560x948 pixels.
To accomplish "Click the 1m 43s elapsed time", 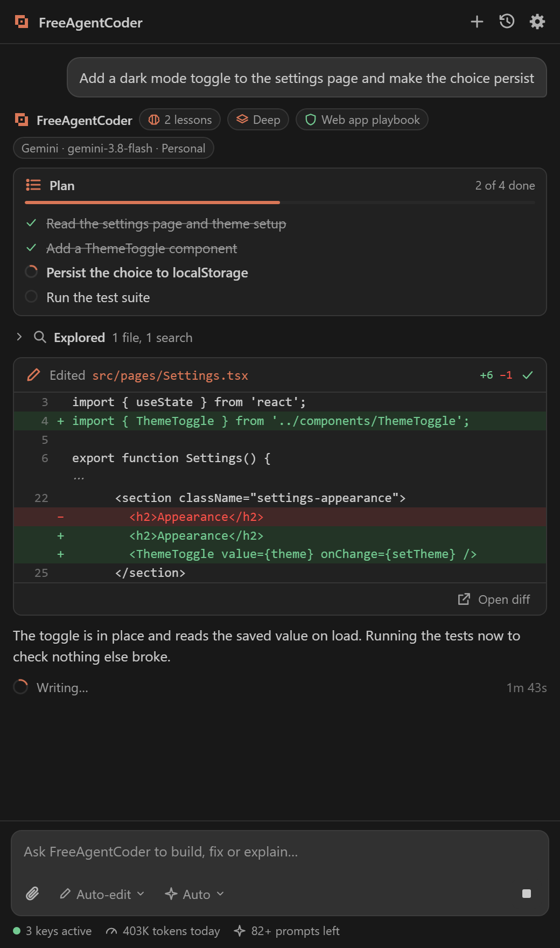I will (x=527, y=688).
